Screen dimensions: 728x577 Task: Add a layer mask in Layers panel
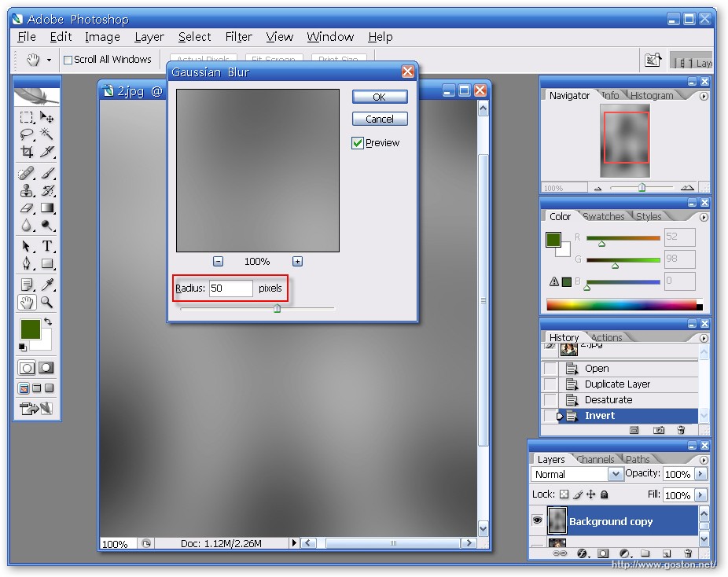coord(603,553)
